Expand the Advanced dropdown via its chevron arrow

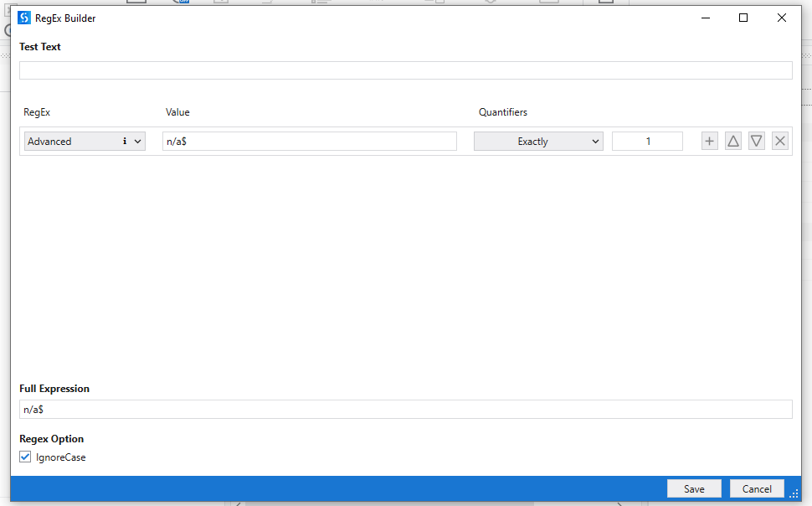137,141
